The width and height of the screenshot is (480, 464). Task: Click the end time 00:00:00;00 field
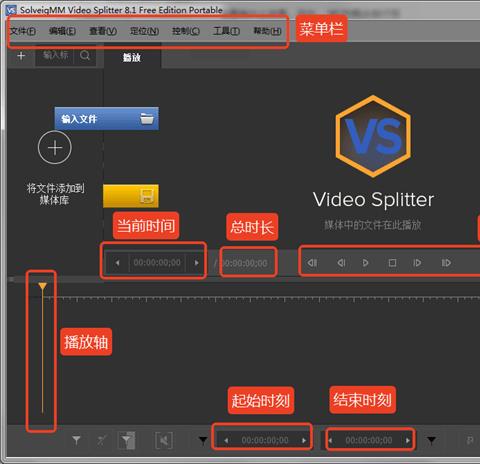pyautogui.click(x=369, y=441)
